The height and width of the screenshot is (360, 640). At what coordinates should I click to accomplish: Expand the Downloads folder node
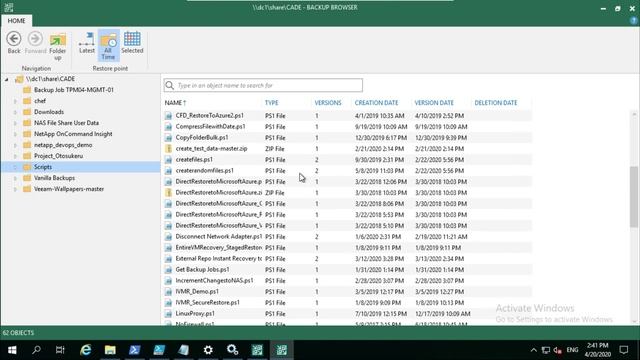point(16,112)
